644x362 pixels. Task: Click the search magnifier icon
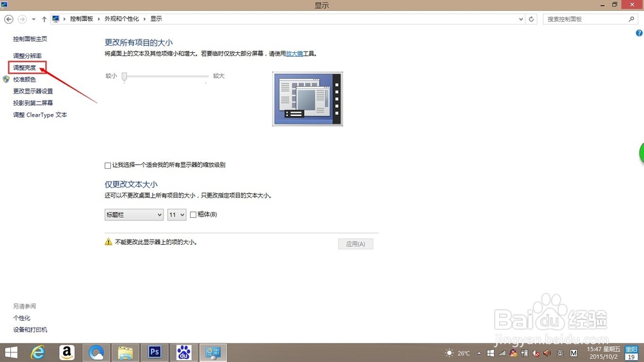coord(632,19)
